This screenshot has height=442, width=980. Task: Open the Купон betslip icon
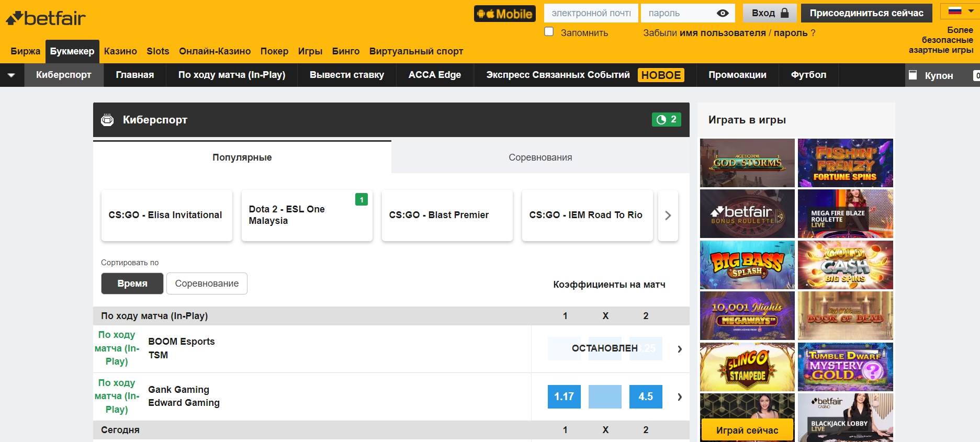(913, 75)
